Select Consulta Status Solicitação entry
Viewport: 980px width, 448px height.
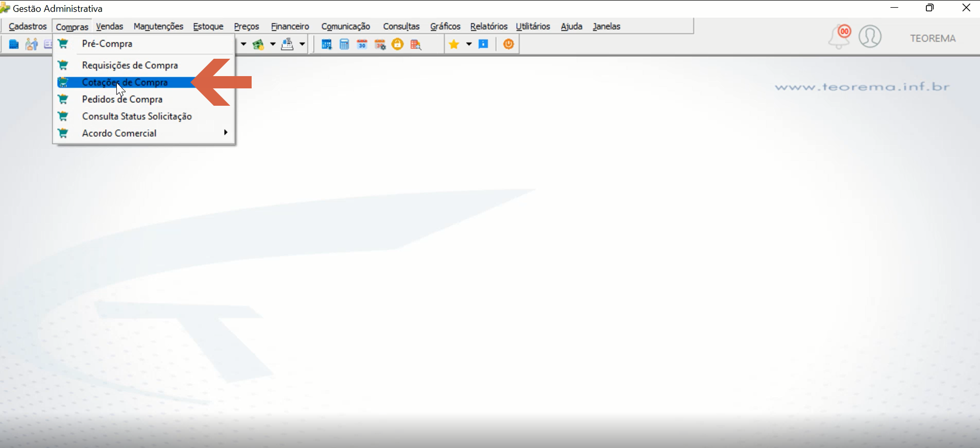click(x=144, y=116)
